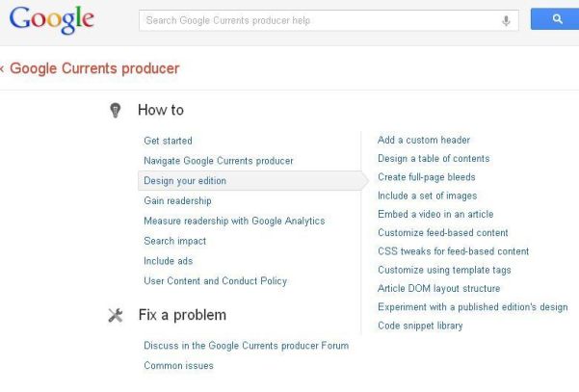Open Design a table of contents article
This screenshot has height=392, width=579.
point(434,159)
